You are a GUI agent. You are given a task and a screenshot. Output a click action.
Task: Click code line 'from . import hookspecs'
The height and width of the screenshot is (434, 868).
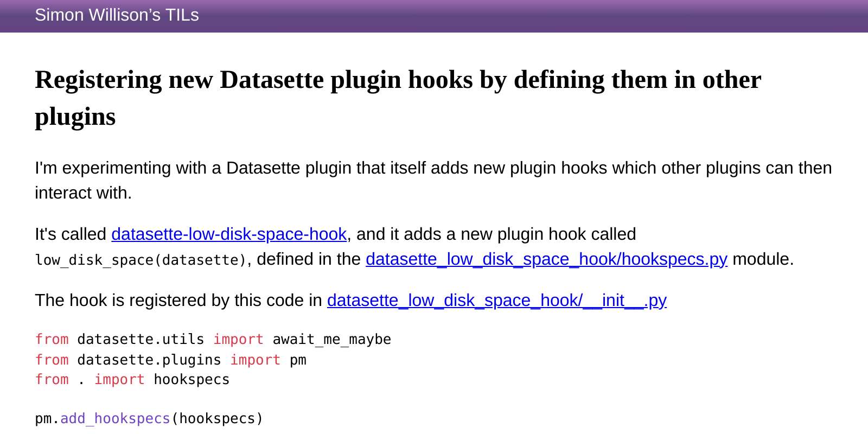coord(132,379)
